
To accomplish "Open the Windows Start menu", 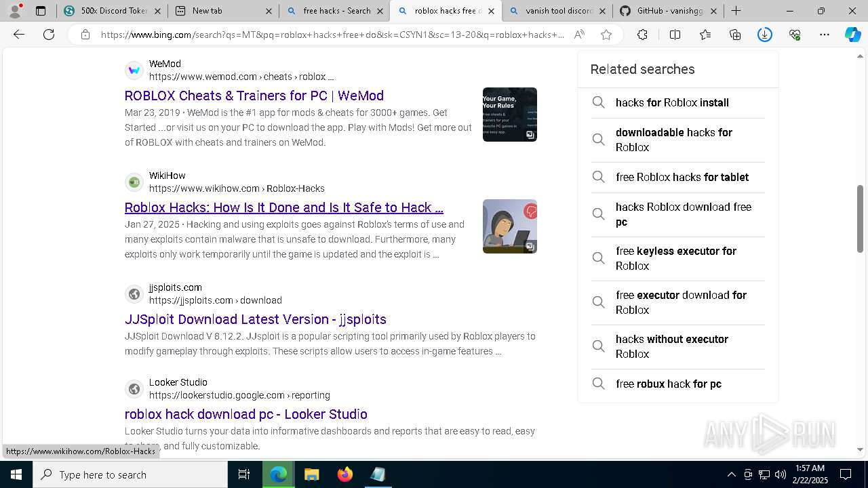I will click(x=16, y=474).
